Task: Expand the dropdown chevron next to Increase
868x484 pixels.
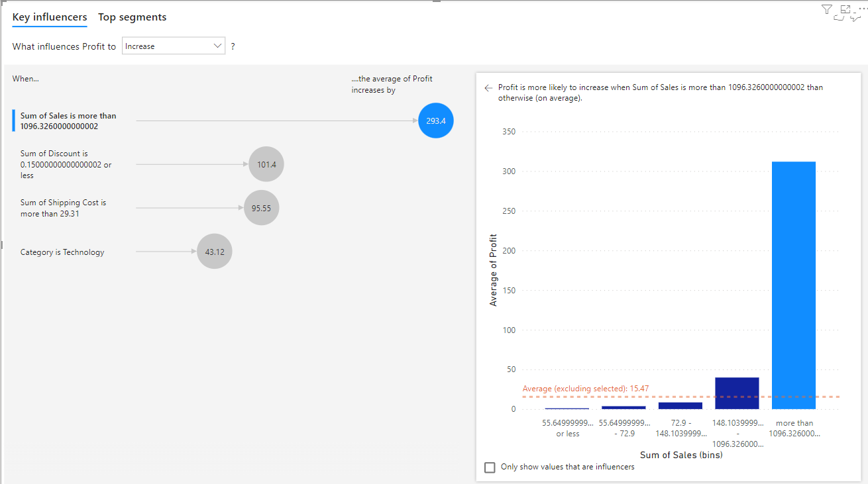Action: [217, 46]
